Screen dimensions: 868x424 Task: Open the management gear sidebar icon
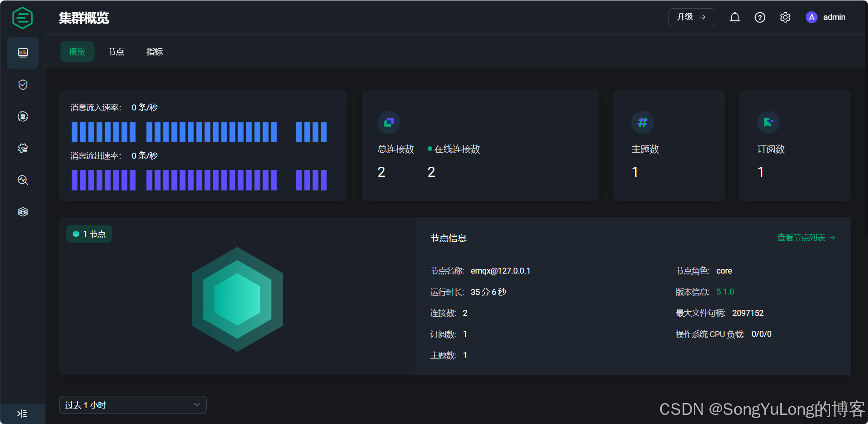(x=23, y=148)
